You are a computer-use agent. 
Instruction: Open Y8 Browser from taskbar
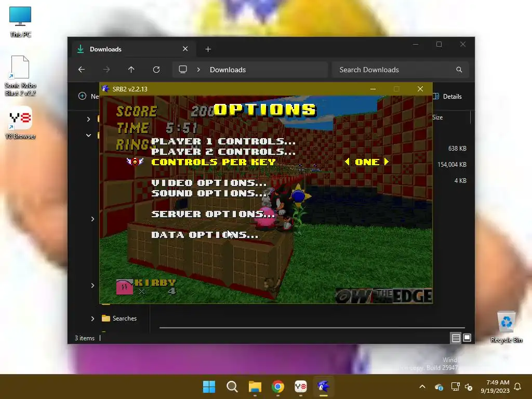point(301,387)
